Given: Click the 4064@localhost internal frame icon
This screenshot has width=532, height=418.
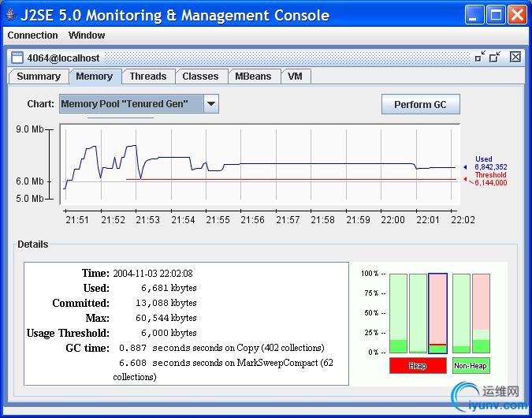Looking at the screenshot, I should click(17, 58).
